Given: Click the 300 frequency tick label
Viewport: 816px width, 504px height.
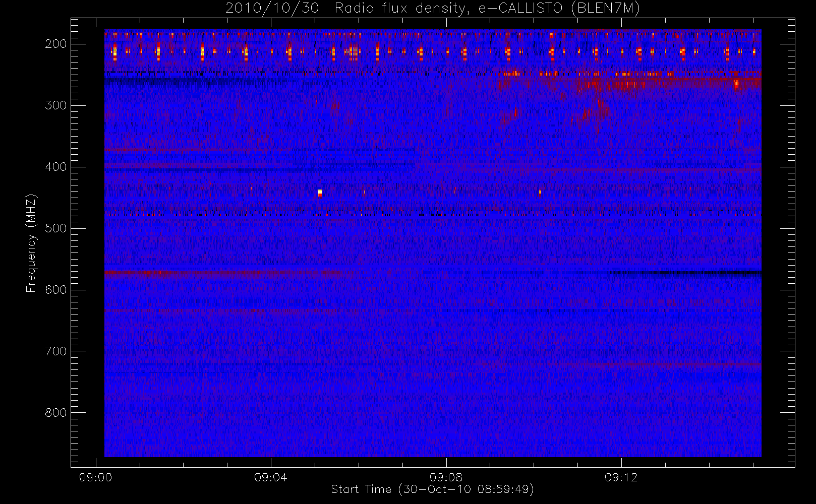Looking at the screenshot, I should (x=56, y=105).
